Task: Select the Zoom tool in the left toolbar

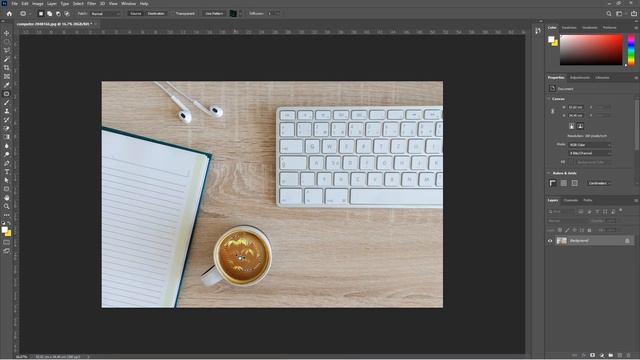Action: pyautogui.click(x=7, y=206)
